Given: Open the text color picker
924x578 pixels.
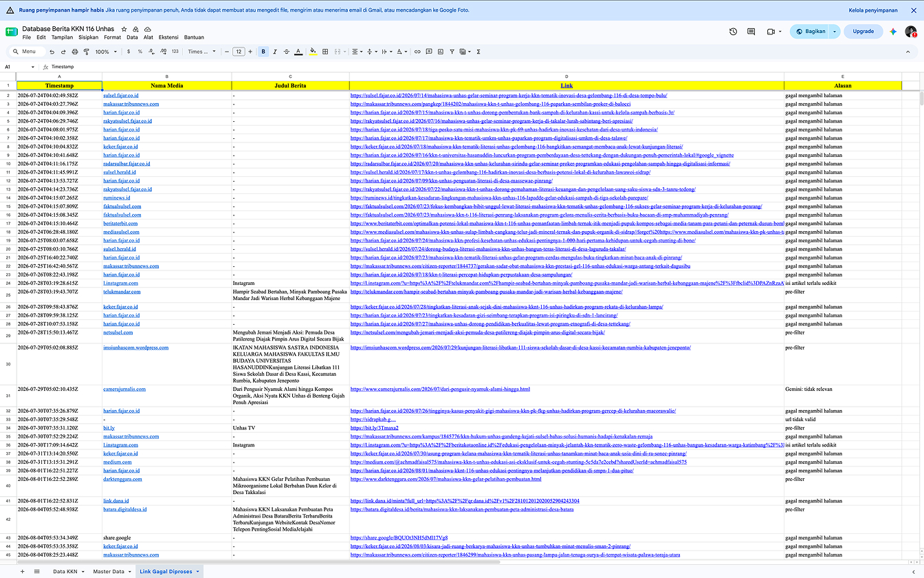Looking at the screenshot, I should 298,52.
